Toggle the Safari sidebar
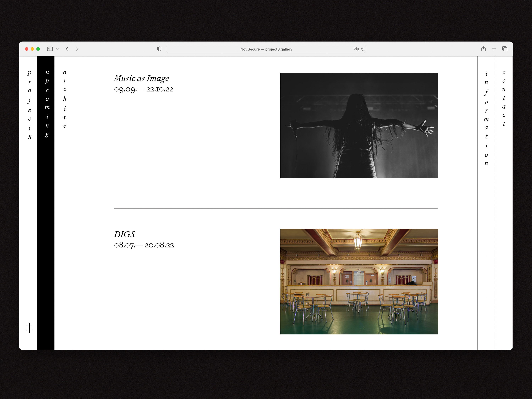This screenshot has width=532, height=399. (50, 49)
